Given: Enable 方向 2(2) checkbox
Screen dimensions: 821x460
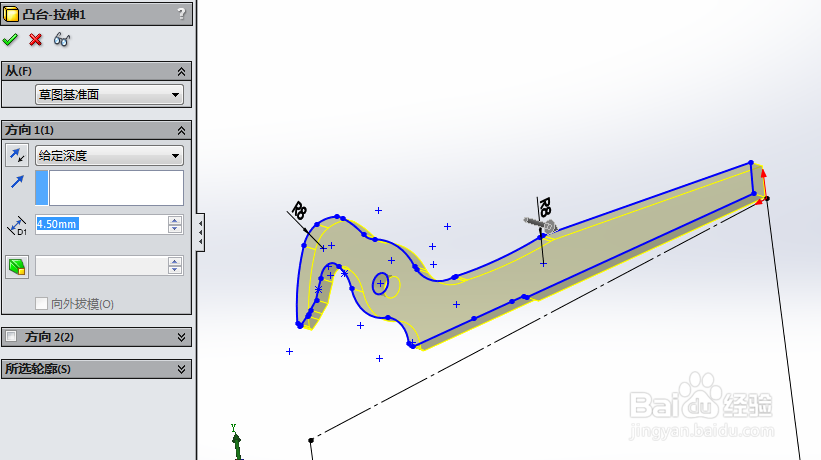Looking at the screenshot, I should 11,336.
